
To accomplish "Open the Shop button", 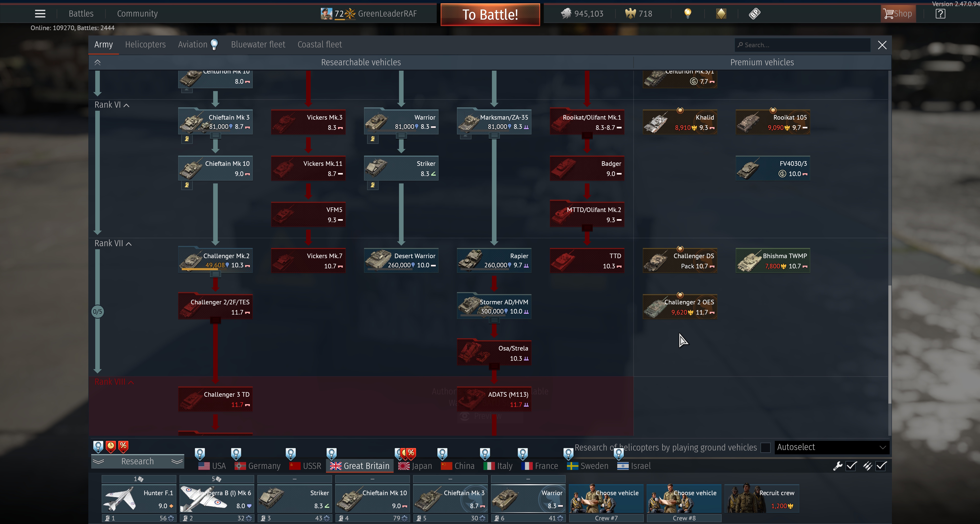I will coord(898,14).
